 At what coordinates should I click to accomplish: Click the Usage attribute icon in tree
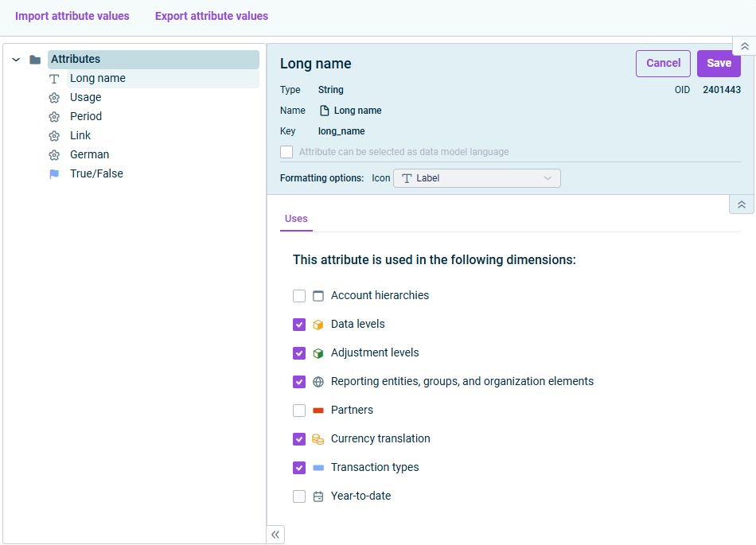click(54, 98)
